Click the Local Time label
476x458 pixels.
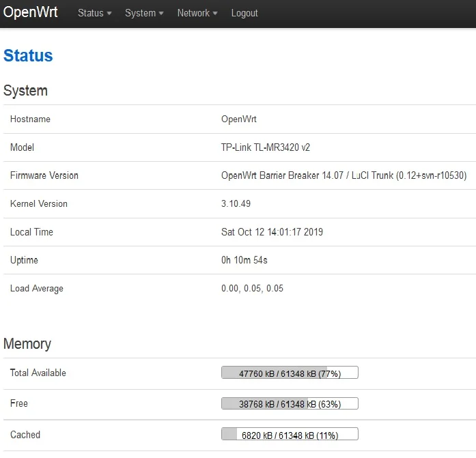[31, 232]
